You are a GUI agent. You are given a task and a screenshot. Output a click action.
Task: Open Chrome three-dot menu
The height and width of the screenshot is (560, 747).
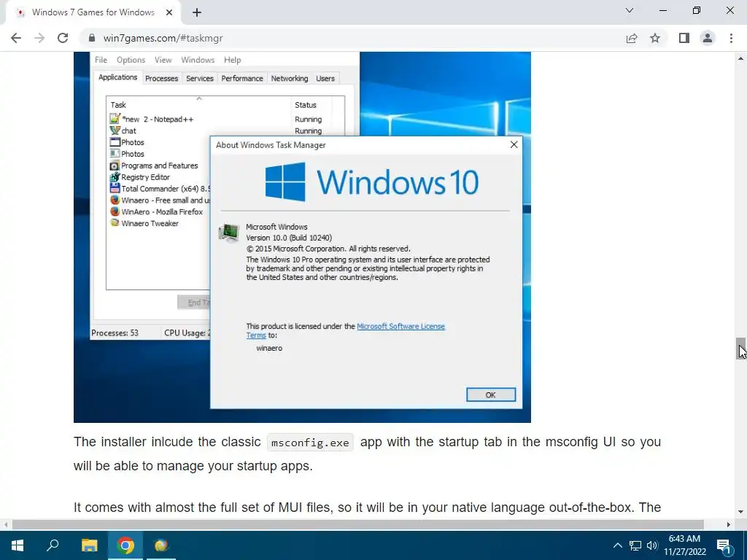(x=731, y=38)
